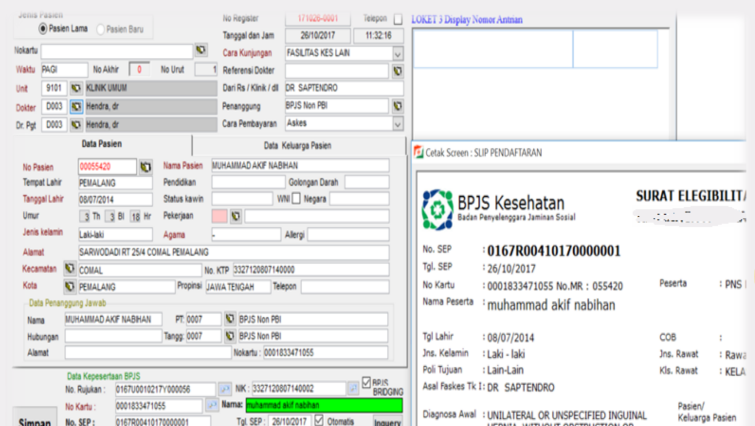
Task: Click Allergi input field
Action: (348, 234)
